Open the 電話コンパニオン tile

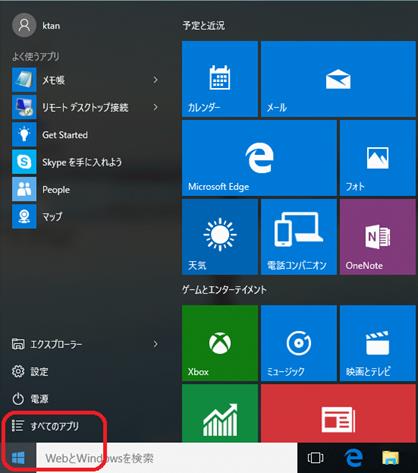click(299, 237)
